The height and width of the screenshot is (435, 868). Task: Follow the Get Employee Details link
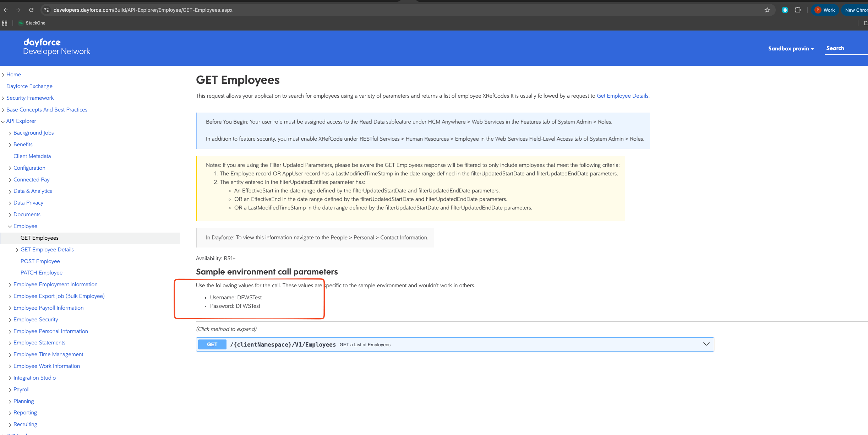622,96
